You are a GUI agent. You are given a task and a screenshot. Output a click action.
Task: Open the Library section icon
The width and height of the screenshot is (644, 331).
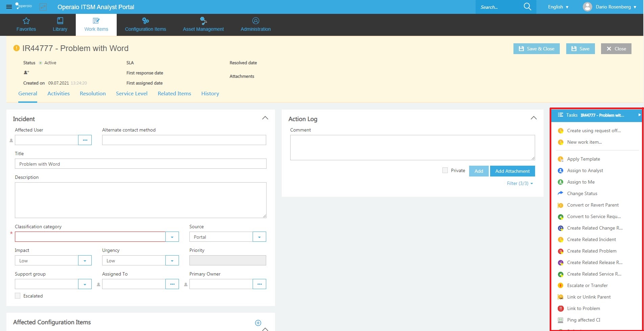(60, 21)
